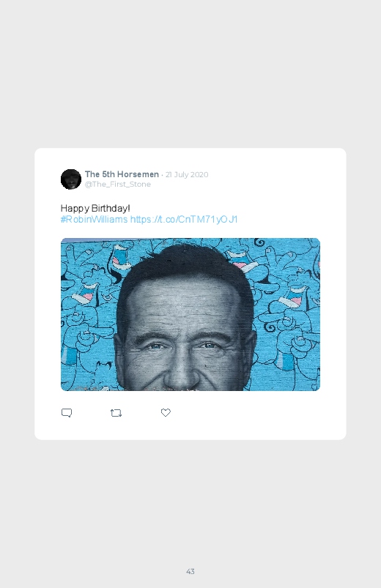This screenshot has width=381, height=588.
Task: Click the mural portrait's forehead
Action: (x=182, y=304)
